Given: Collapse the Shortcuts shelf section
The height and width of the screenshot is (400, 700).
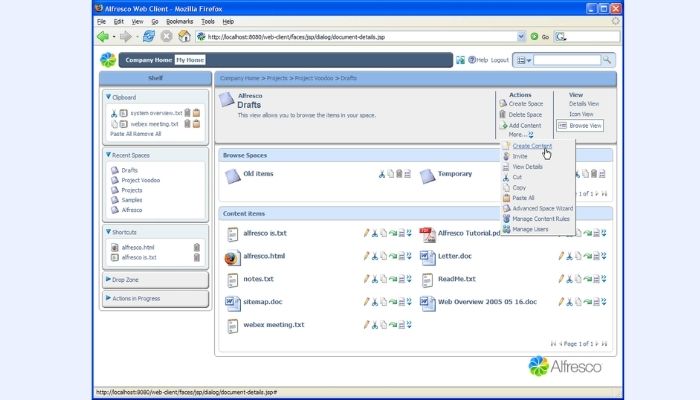Looking at the screenshot, I should tap(108, 231).
